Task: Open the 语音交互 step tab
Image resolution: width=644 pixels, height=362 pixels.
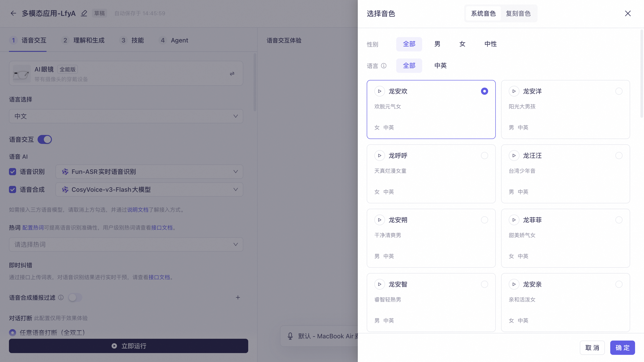Action: click(x=28, y=40)
